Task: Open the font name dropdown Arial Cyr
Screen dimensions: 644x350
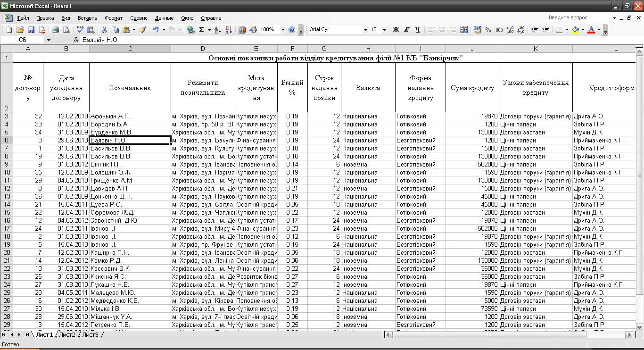Action: pyautogui.click(x=365, y=30)
